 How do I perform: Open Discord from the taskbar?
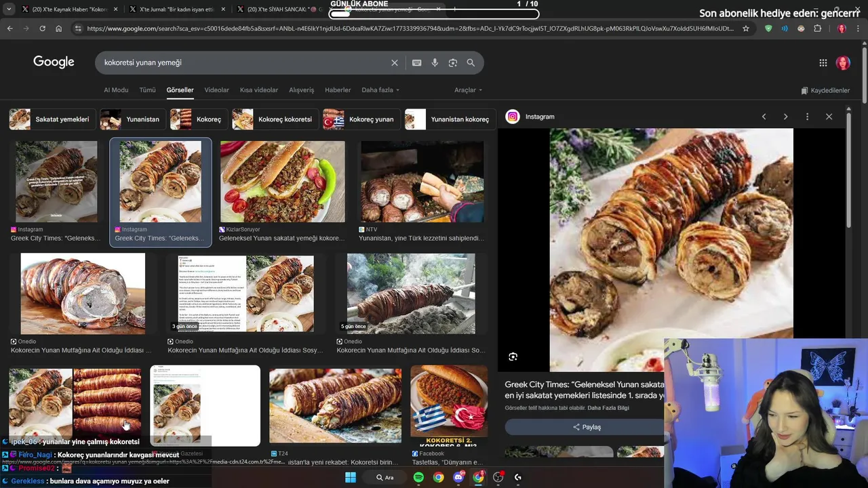pyautogui.click(x=458, y=477)
